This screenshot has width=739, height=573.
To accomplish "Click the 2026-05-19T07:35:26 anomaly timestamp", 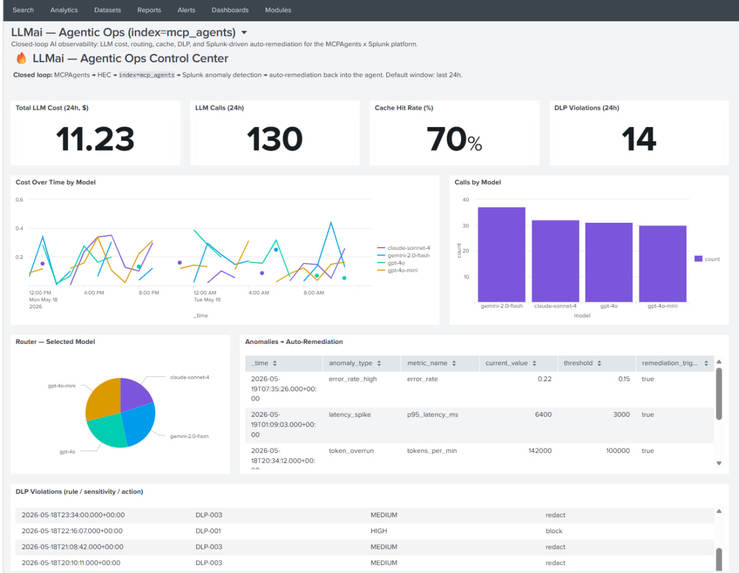I will (283, 389).
